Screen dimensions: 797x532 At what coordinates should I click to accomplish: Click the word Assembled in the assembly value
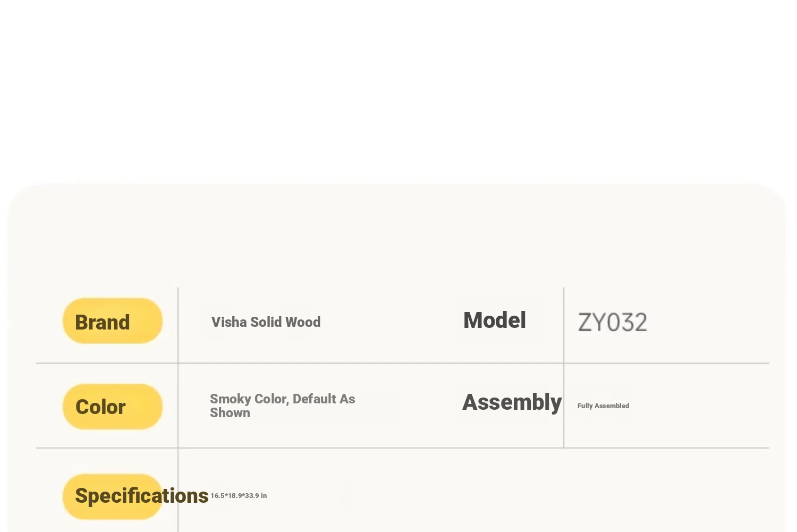[x=612, y=406]
